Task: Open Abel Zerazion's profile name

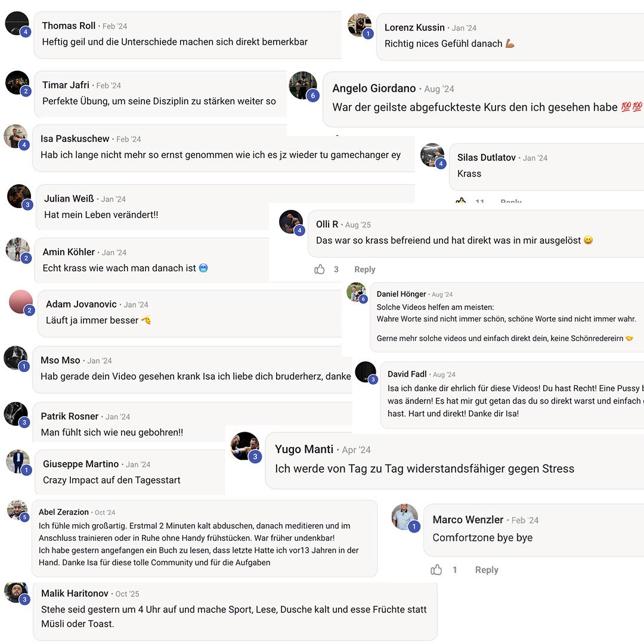Action: (x=64, y=512)
